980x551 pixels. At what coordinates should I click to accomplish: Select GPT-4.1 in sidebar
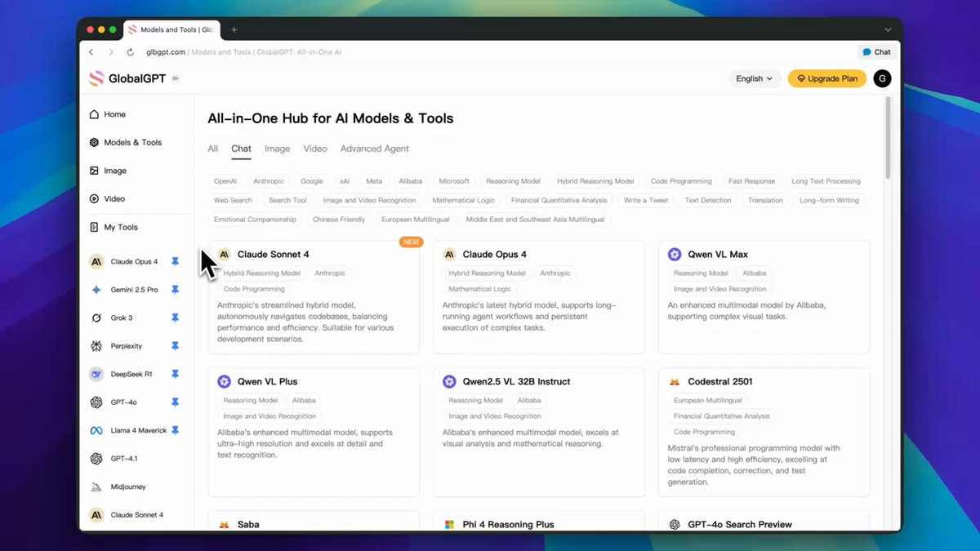(x=124, y=459)
